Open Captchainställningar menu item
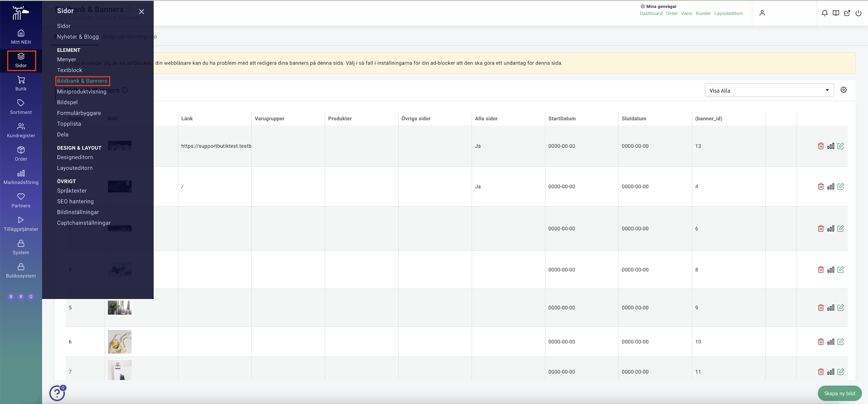 [x=84, y=223]
